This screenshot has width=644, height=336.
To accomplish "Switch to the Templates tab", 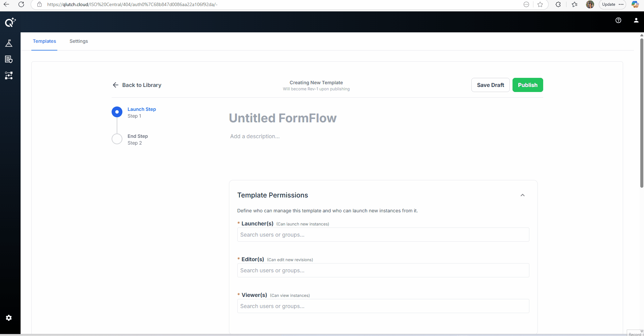I will pos(45,41).
